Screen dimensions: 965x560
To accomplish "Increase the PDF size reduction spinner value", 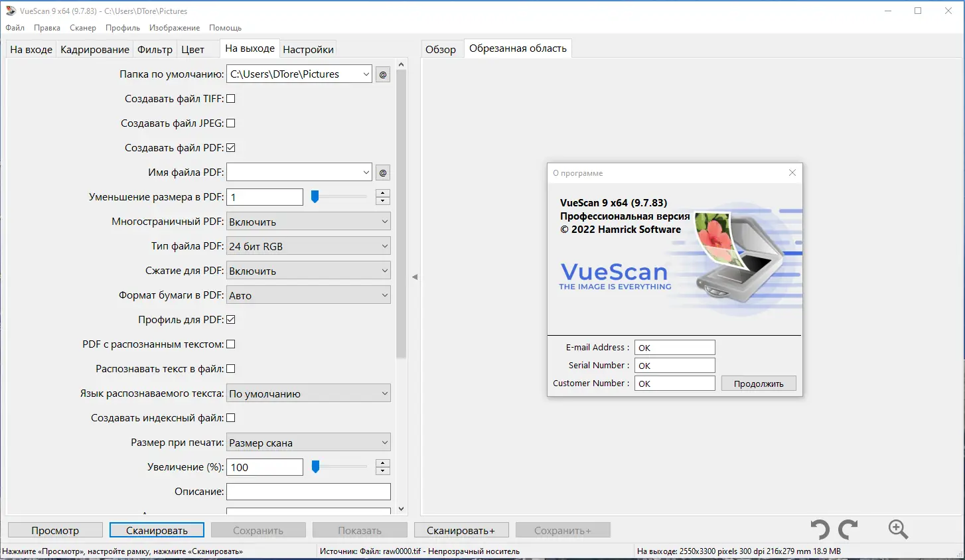I will pos(383,193).
